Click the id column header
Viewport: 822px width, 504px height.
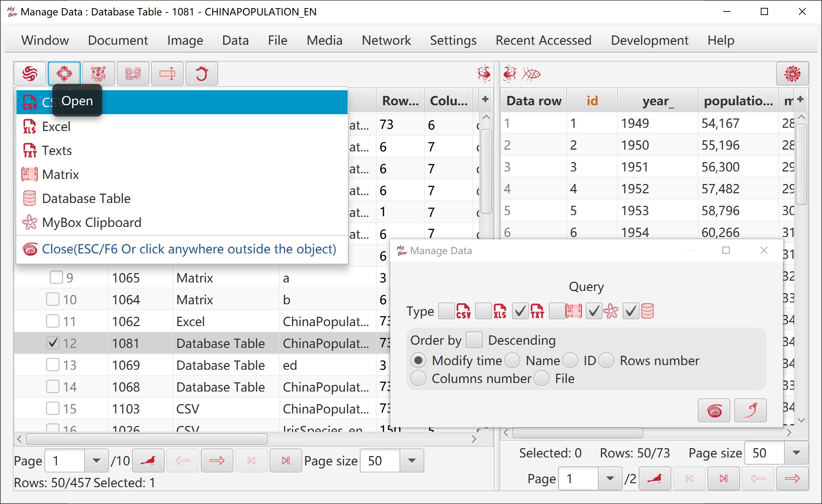pyautogui.click(x=592, y=101)
